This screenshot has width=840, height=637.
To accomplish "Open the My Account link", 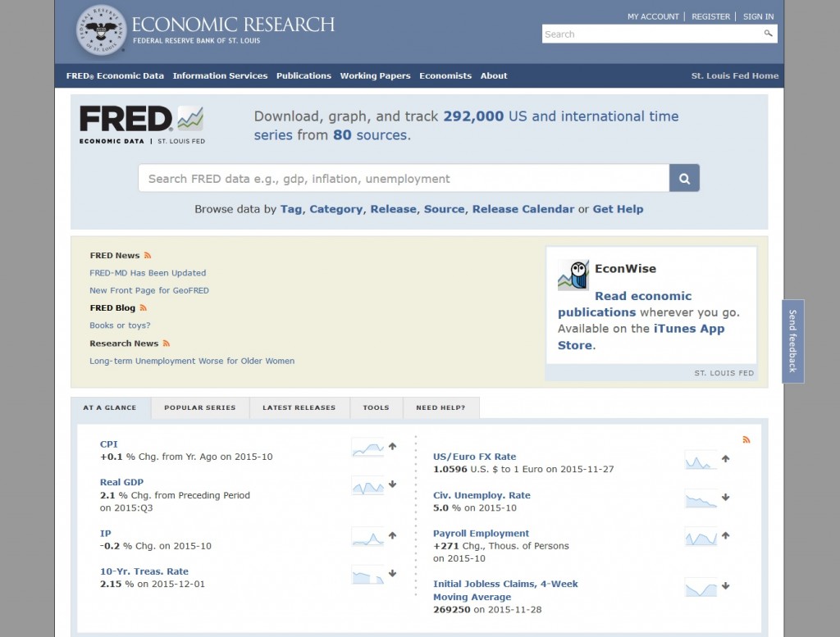I will pyautogui.click(x=653, y=16).
